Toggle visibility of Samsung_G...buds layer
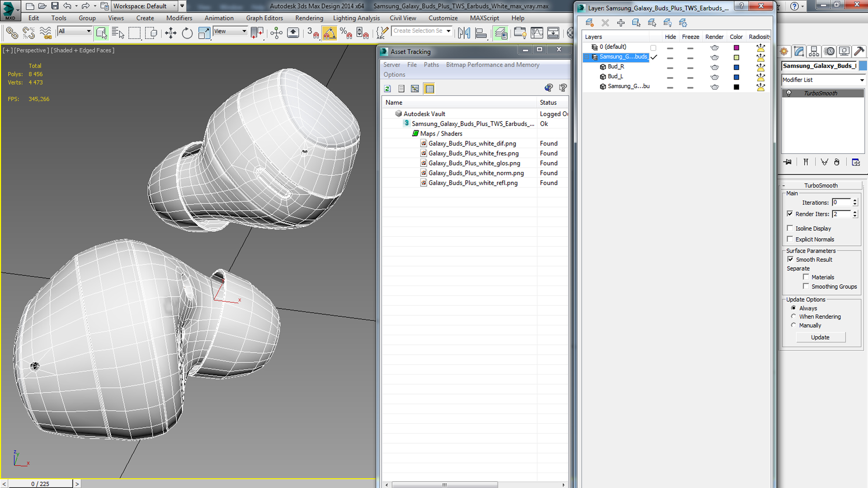This screenshot has height=488, width=868. coord(670,56)
